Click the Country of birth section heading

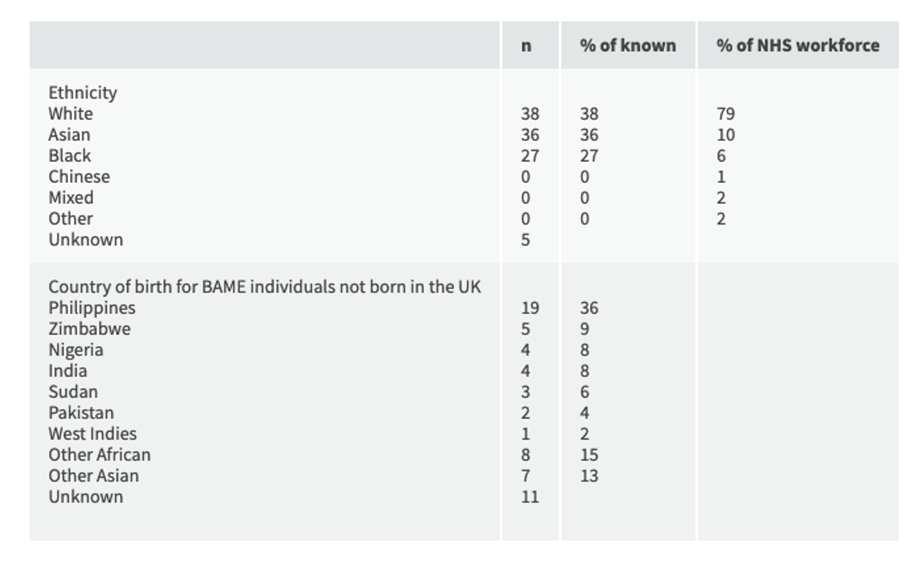[x=264, y=287]
